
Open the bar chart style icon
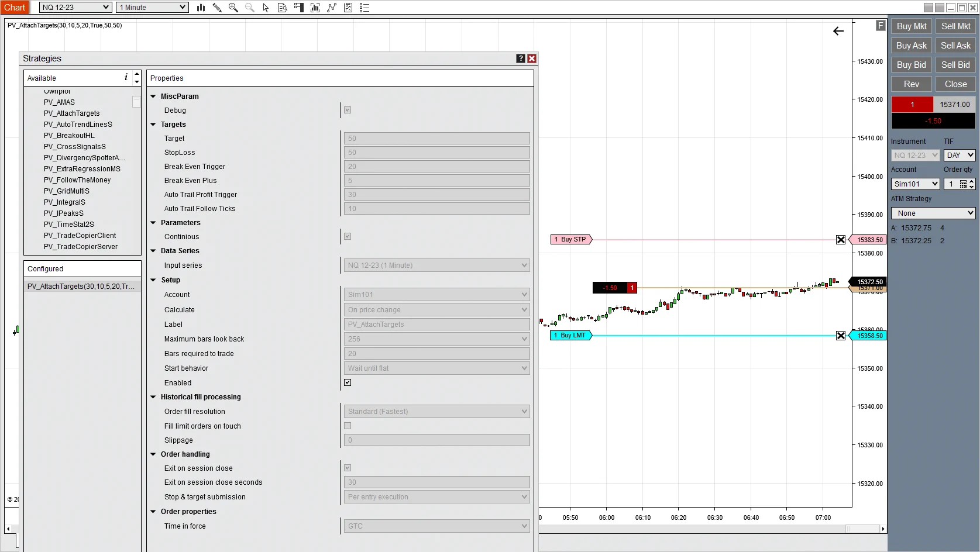click(201, 8)
